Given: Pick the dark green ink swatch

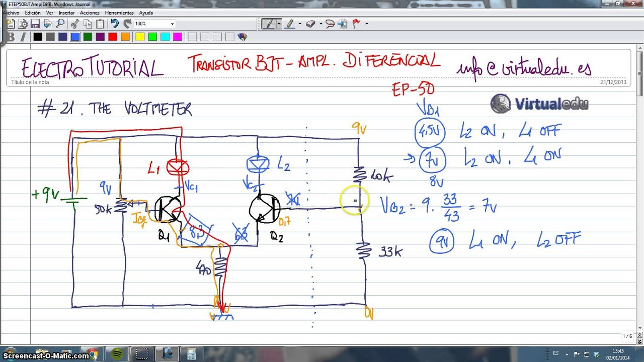Looking at the screenshot, I should tap(88, 37).
